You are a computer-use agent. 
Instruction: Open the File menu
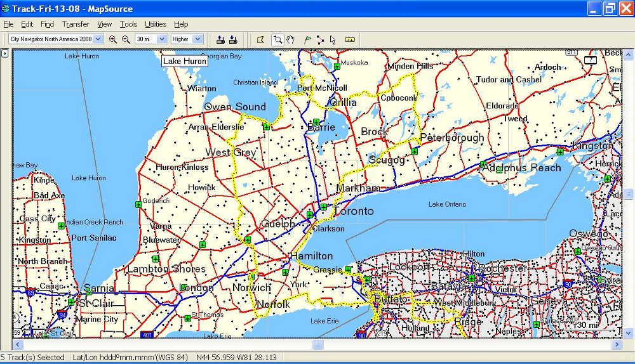pos(8,24)
